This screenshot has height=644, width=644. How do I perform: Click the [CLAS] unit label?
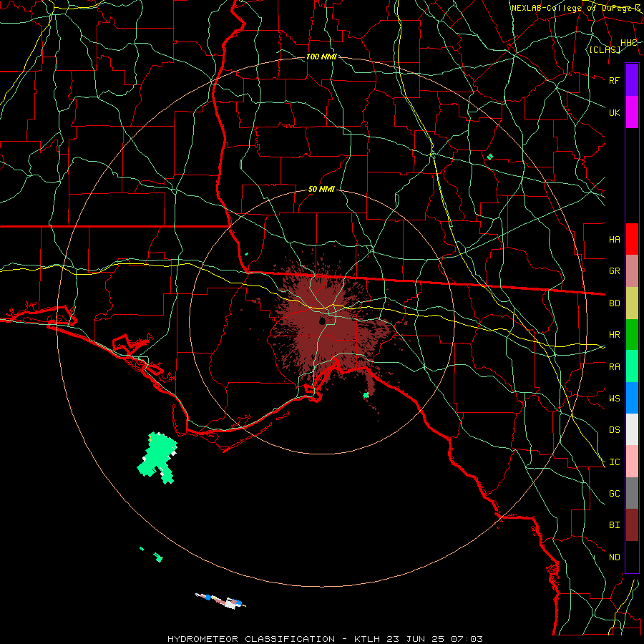(605, 50)
